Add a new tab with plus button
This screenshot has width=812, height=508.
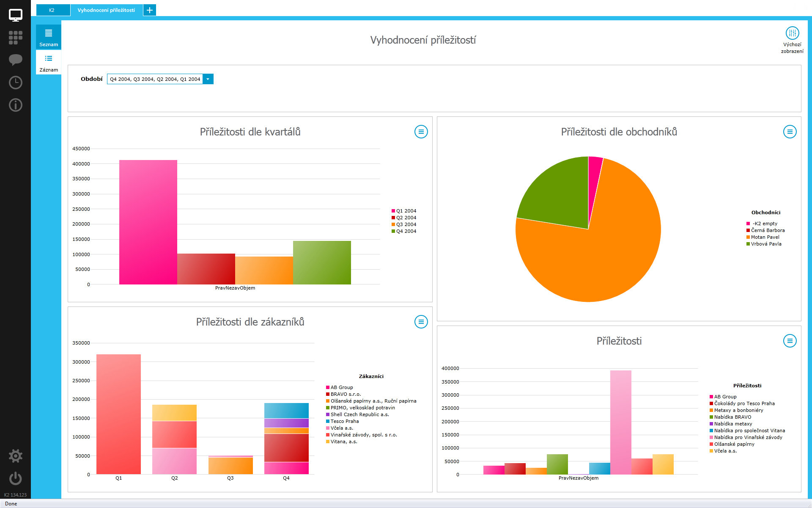tap(150, 10)
